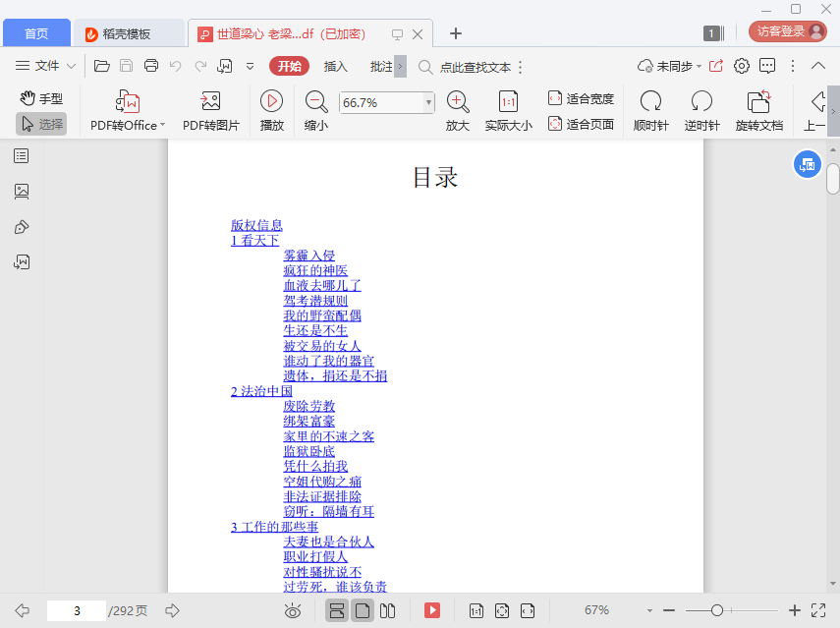Collapse the ribbon with the up chevron

click(818, 66)
